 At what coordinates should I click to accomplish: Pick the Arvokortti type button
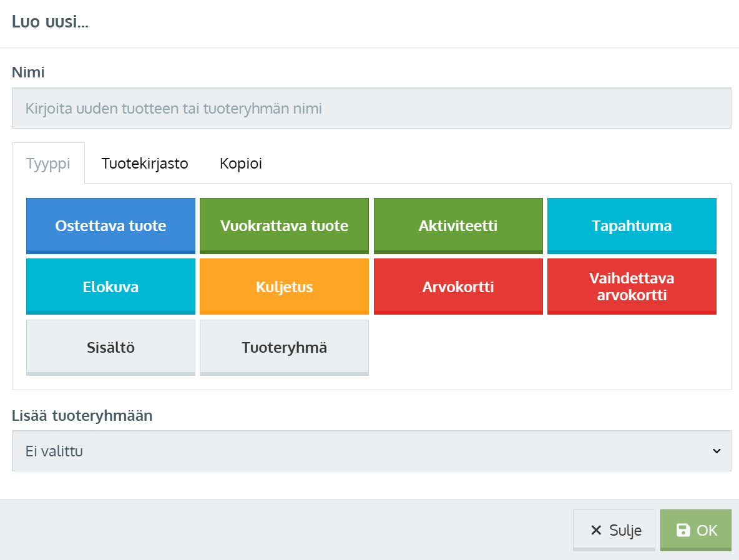click(x=458, y=287)
